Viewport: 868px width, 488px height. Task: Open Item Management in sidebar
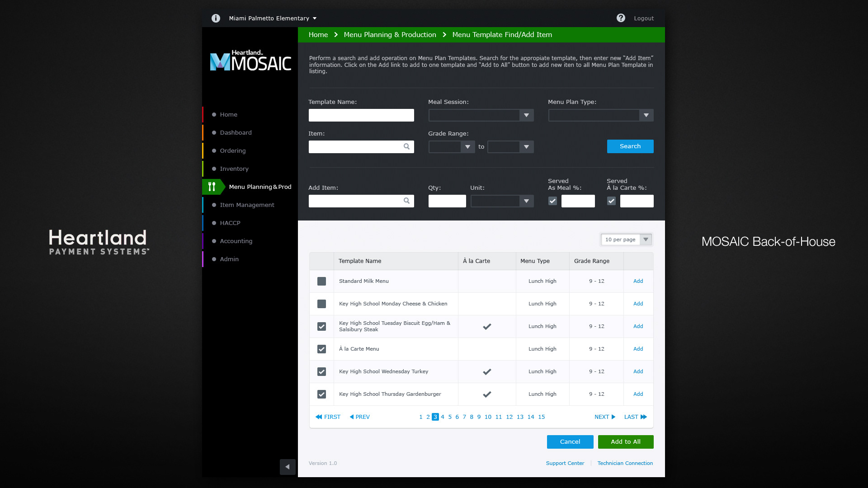(x=247, y=205)
